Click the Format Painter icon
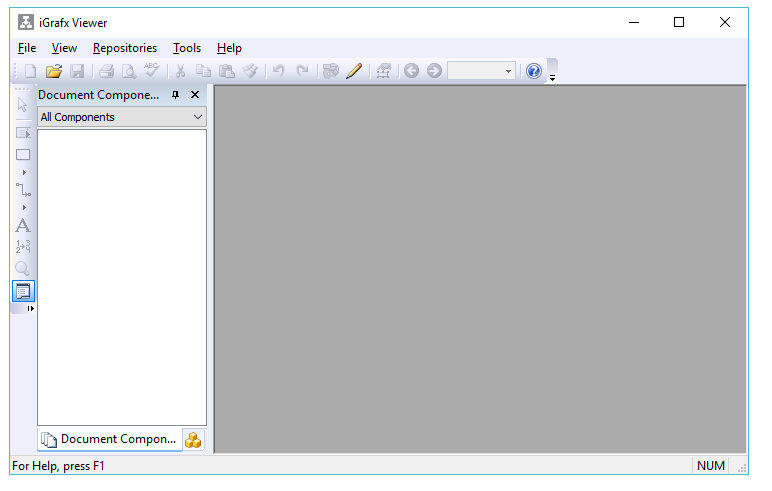The width and height of the screenshot is (772, 491). (250, 71)
